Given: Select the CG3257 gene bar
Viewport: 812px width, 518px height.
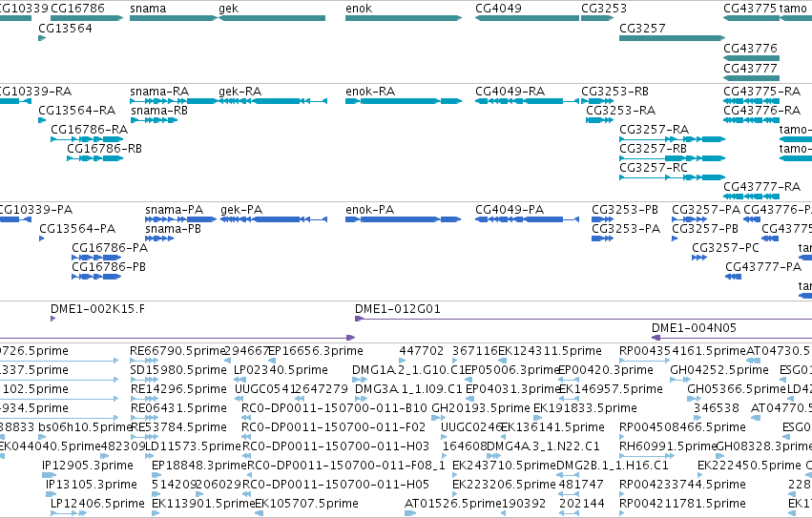Looking at the screenshot, I should pyautogui.click(x=672, y=38).
